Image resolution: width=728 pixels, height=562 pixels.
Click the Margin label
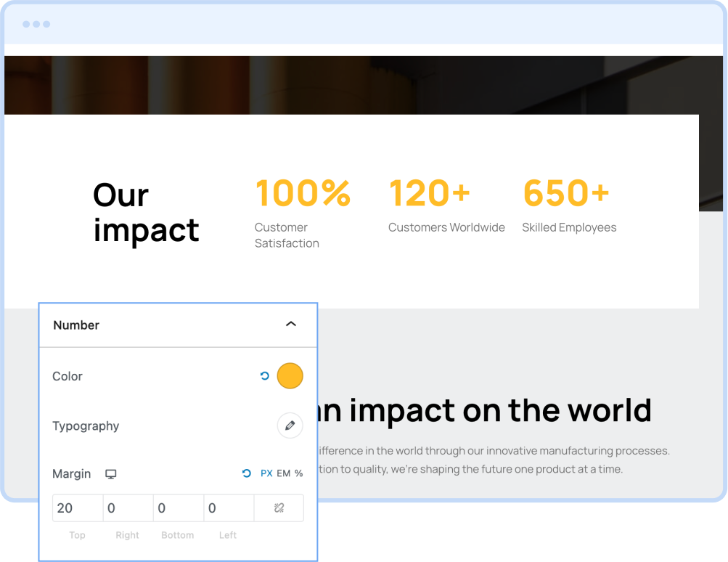coord(72,473)
